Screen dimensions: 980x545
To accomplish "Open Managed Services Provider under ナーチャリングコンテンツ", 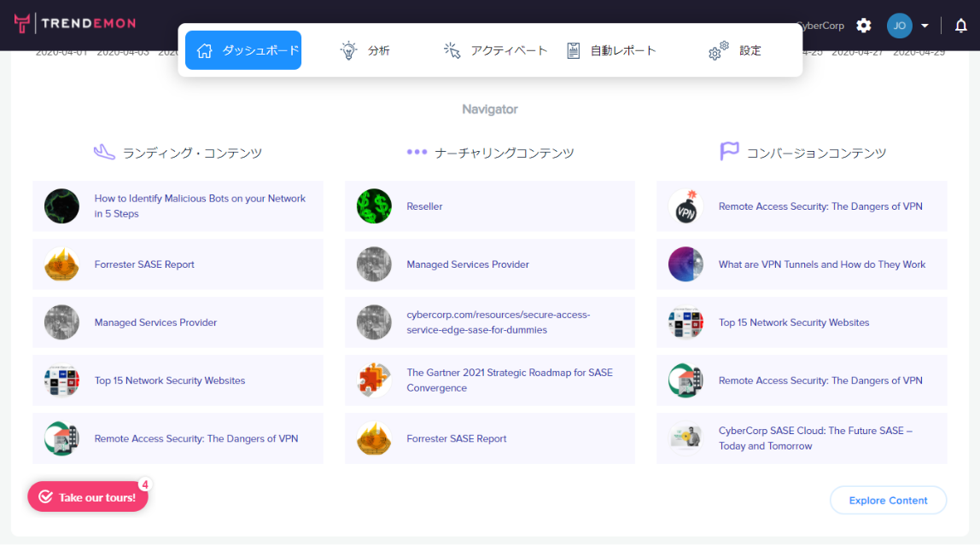I will [x=468, y=264].
